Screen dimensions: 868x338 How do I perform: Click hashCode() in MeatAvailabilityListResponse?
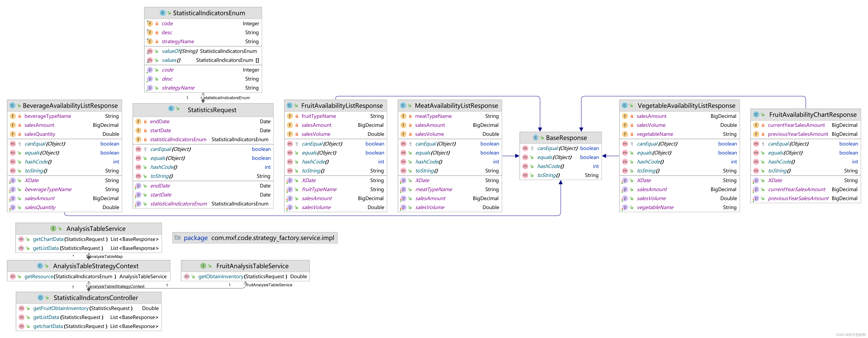(450, 162)
